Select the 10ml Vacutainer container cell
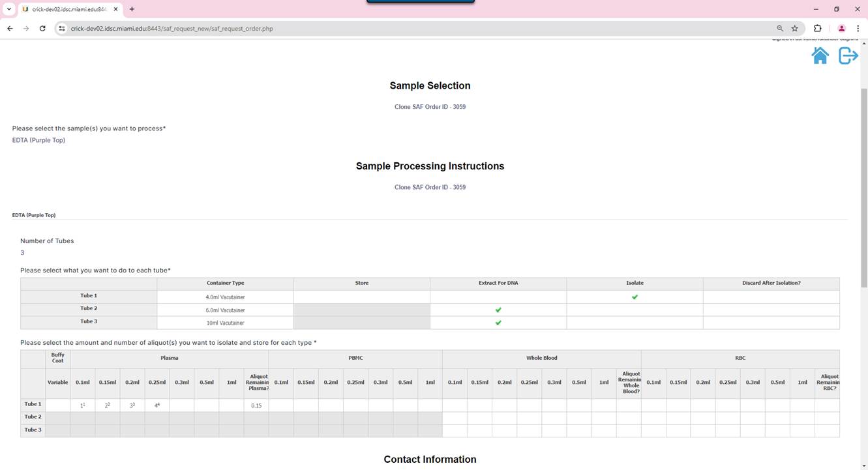Image resolution: width=868 pixels, height=470 pixels. coord(225,323)
